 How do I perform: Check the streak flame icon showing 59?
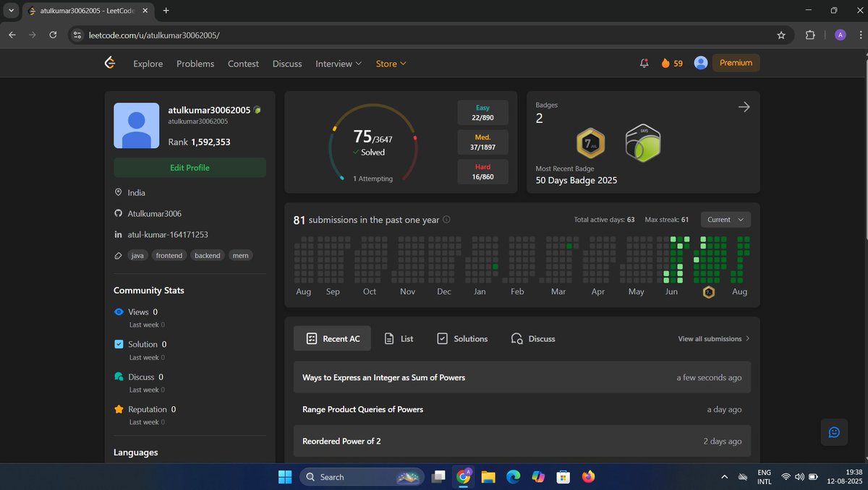[x=665, y=64]
